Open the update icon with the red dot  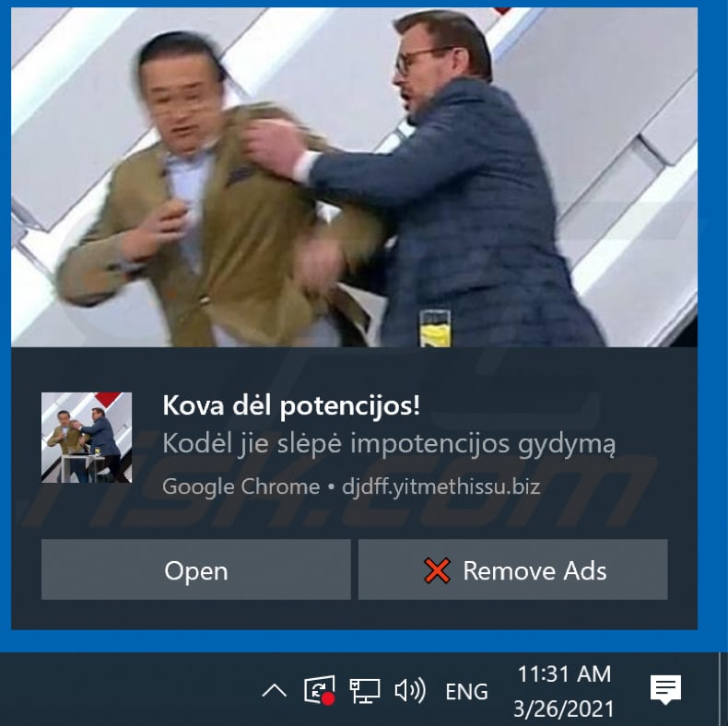coord(320,690)
